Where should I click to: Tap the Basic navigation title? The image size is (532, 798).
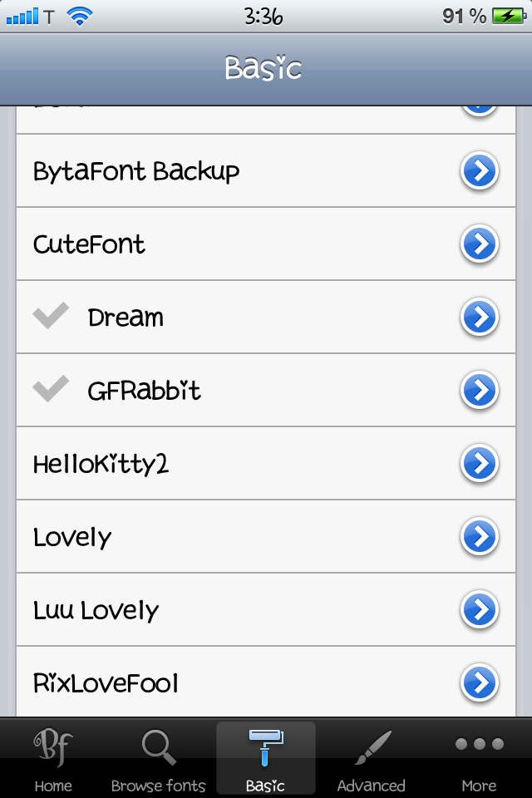[263, 68]
